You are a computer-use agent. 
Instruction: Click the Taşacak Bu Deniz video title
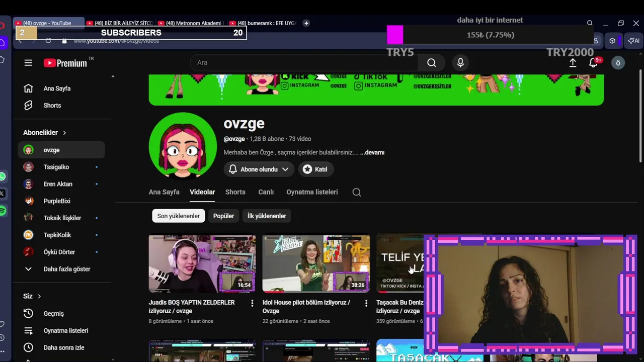400,307
